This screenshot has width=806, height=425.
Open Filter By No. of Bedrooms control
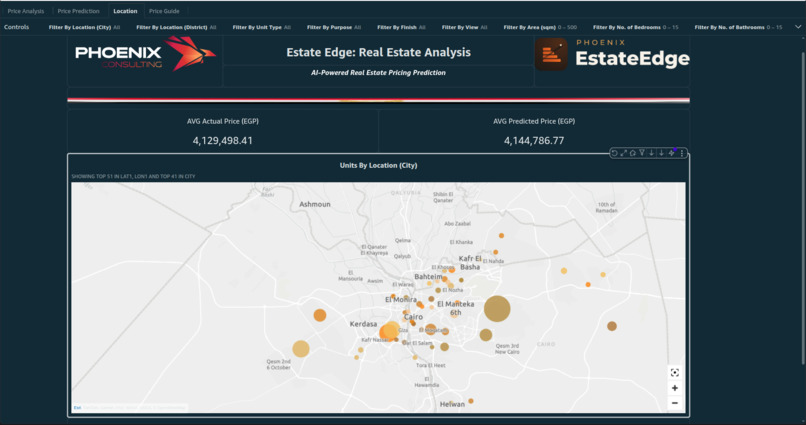pyautogui.click(x=636, y=27)
